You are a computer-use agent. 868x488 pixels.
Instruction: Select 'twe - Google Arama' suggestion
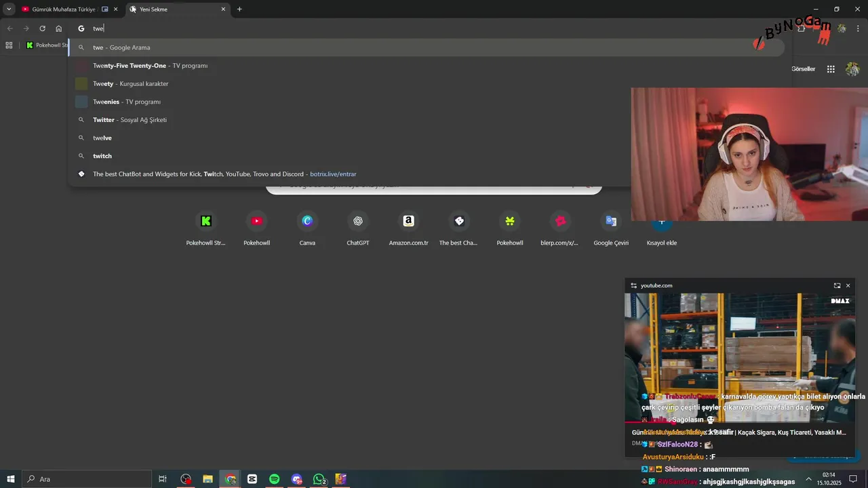coord(426,47)
